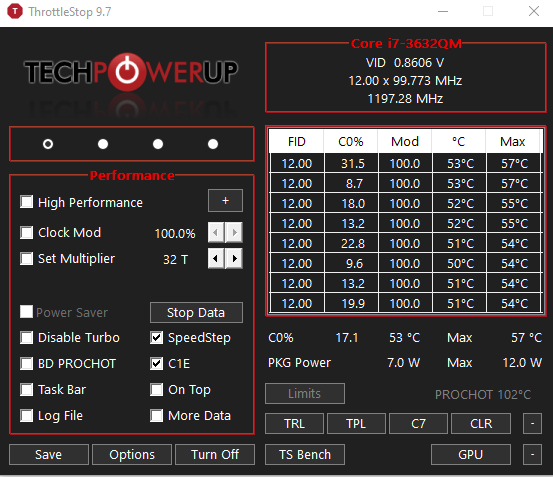Screen dimensions: 553x477
Task: Uncheck the SpeedStep checkbox
Action: [156, 337]
